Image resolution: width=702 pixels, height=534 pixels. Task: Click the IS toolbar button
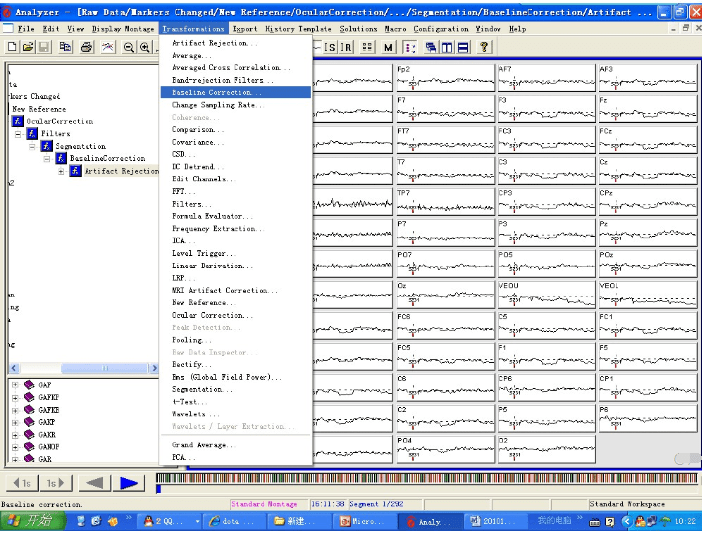[x=330, y=47]
